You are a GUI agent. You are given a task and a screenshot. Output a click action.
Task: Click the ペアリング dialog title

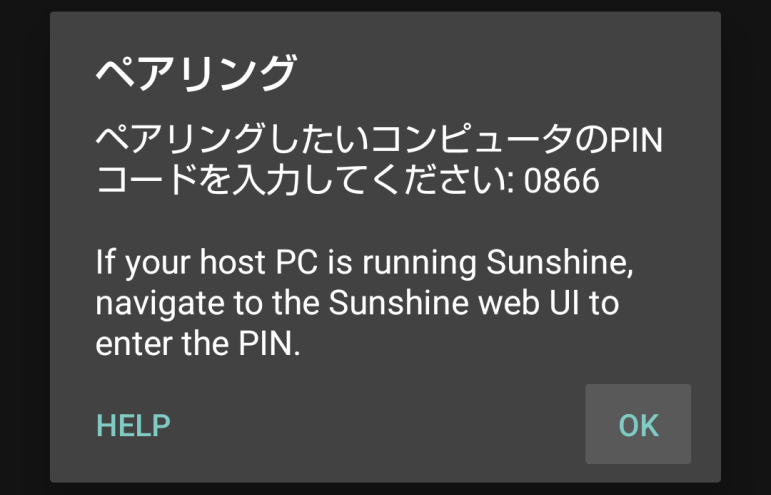196,73
